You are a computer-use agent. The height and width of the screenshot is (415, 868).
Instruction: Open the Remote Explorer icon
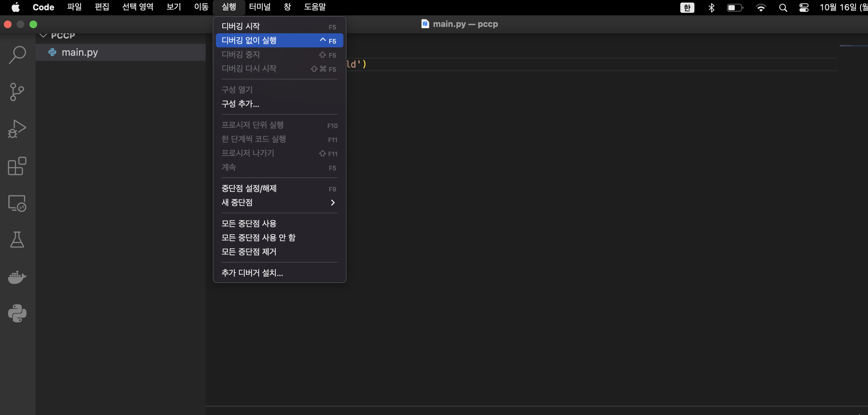click(x=17, y=203)
